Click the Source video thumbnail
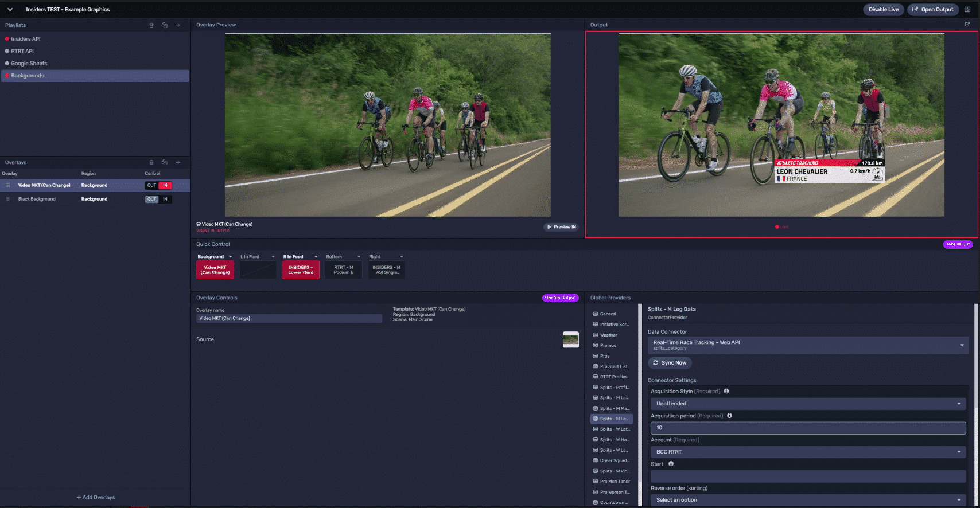Image resolution: width=980 pixels, height=508 pixels. 570,339
